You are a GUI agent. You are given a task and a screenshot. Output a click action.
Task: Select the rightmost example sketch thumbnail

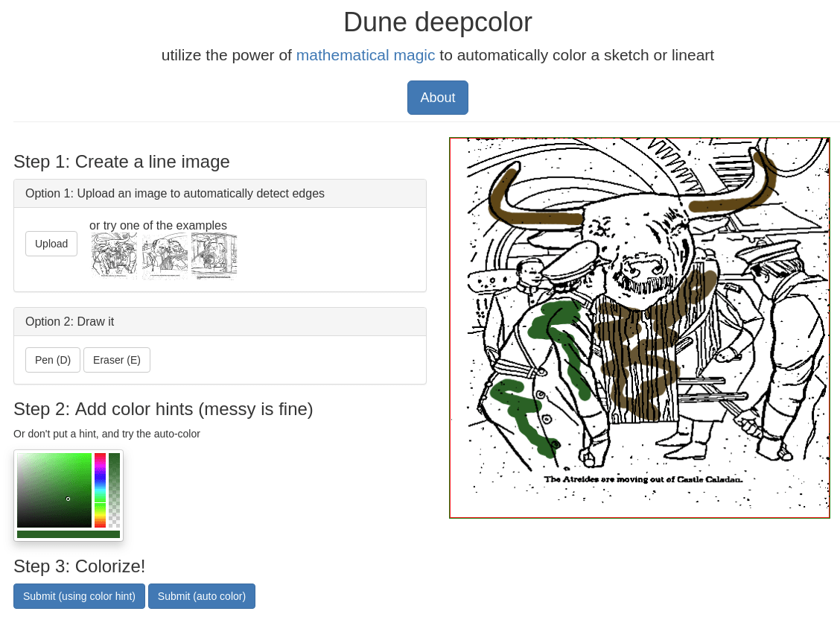click(214, 257)
